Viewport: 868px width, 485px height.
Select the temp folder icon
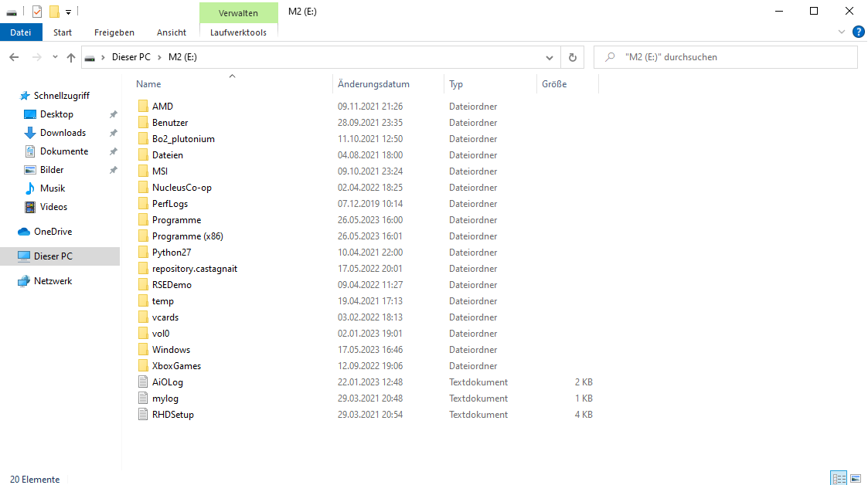coord(143,301)
